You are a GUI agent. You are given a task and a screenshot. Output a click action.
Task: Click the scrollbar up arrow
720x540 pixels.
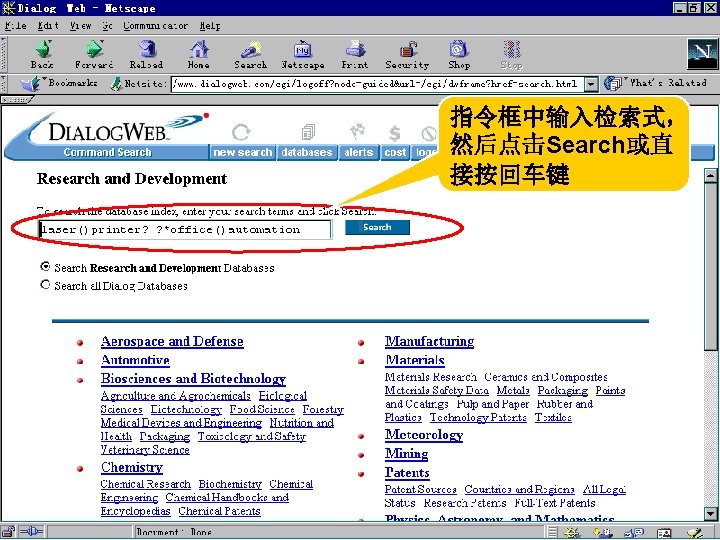coord(711,175)
